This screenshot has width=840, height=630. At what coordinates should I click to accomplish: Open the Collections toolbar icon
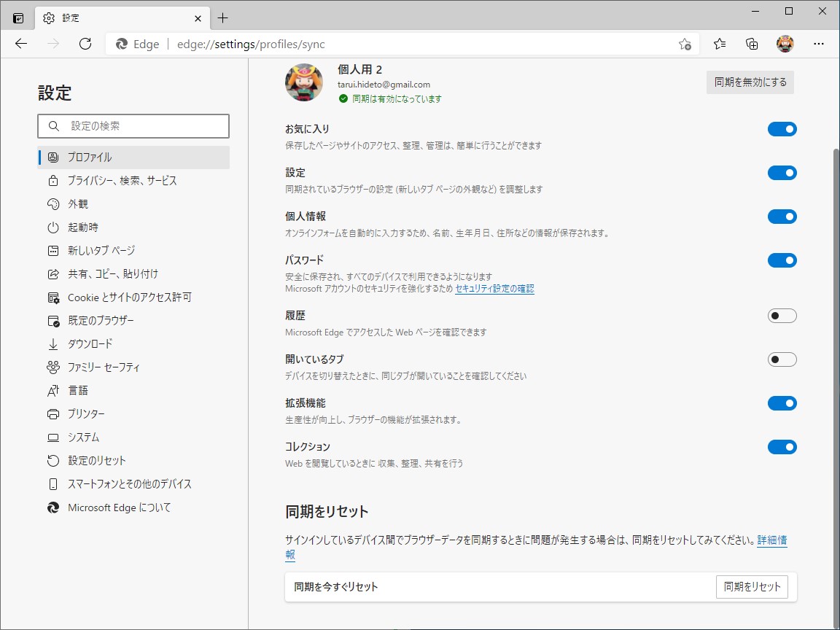point(752,44)
